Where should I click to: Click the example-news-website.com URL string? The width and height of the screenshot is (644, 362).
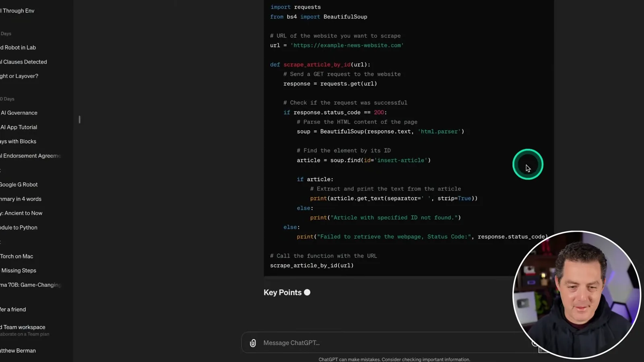[347, 45]
